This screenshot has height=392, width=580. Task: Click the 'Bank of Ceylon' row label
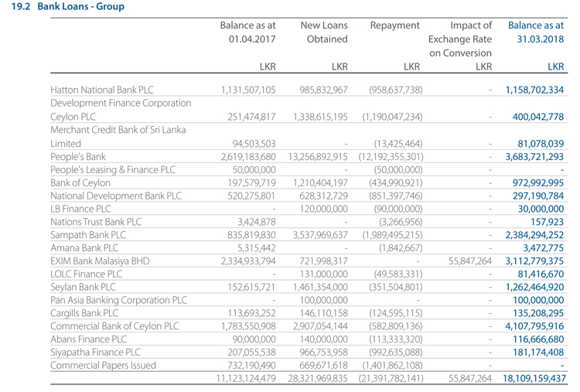coord(80,182)
